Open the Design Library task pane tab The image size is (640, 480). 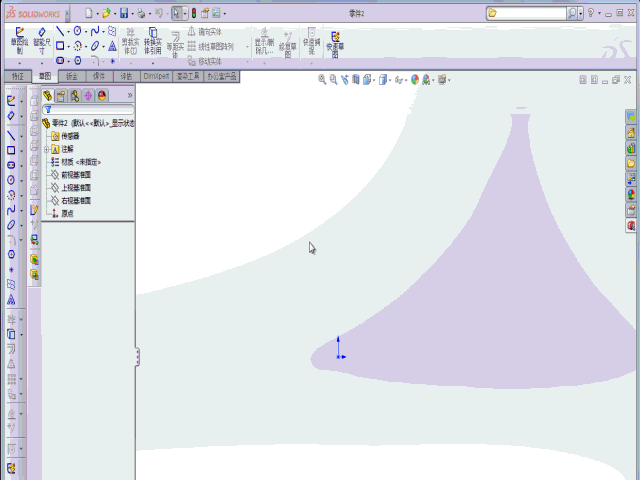click(631, 148)
